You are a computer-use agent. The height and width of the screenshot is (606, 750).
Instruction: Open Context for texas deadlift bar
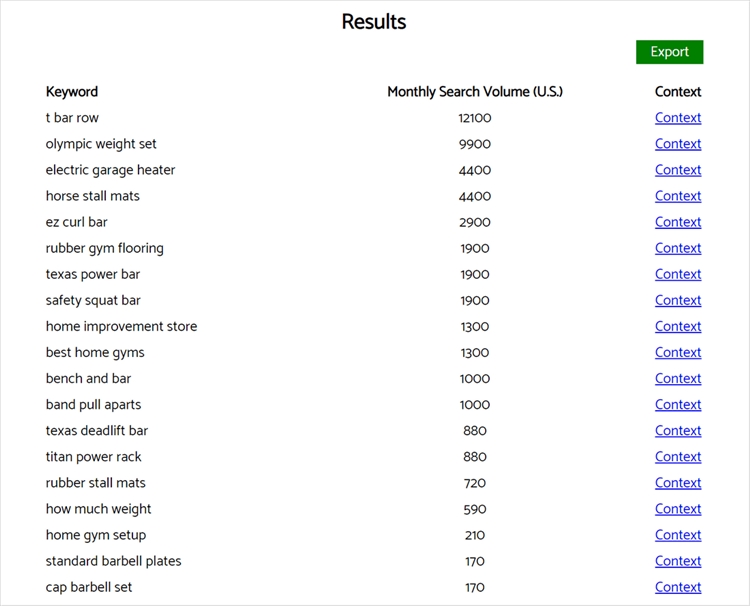678,430
